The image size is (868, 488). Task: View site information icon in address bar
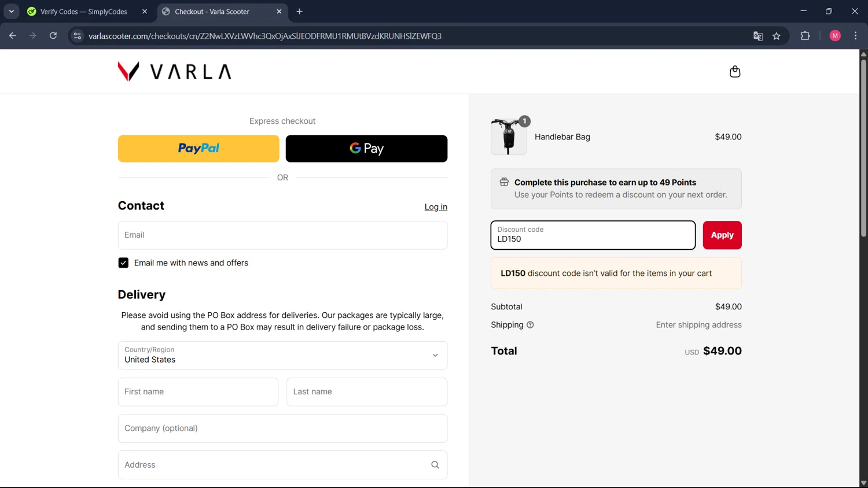click(78, 36)
